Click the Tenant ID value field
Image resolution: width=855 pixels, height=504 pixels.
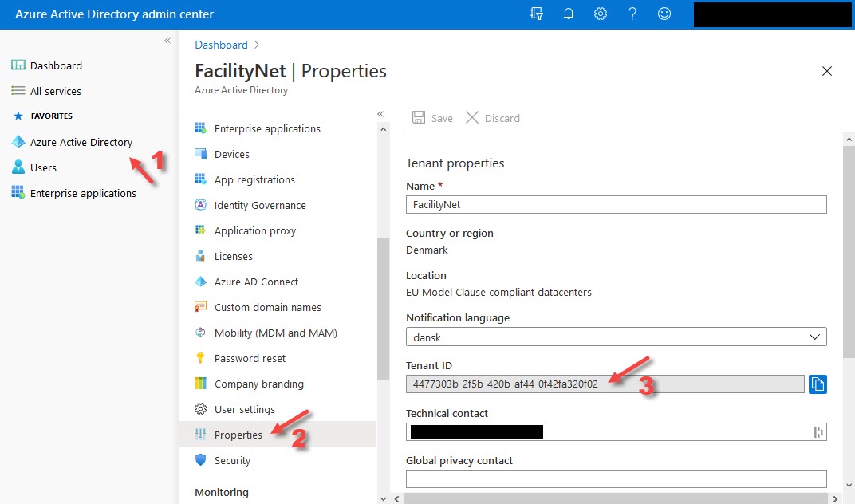click(605, 384)
